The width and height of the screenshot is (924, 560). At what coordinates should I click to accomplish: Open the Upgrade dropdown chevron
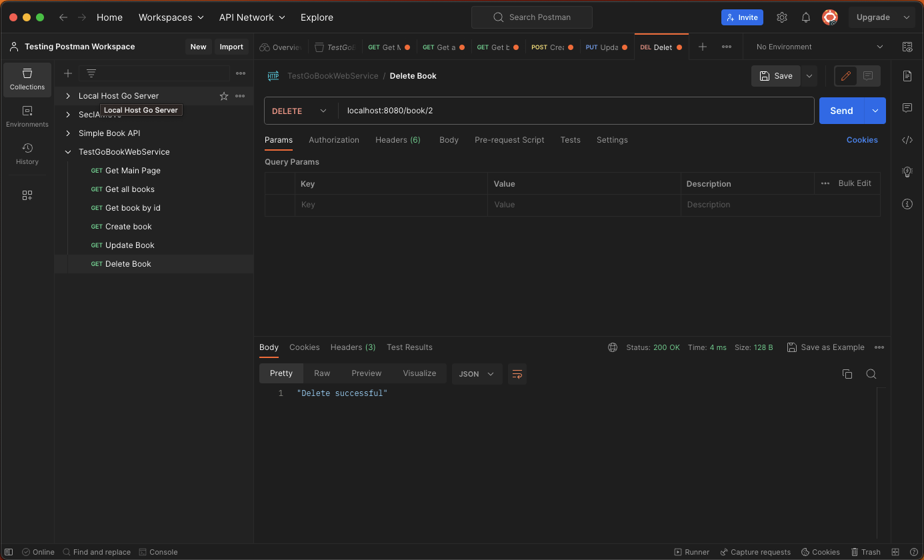point(906,17)
